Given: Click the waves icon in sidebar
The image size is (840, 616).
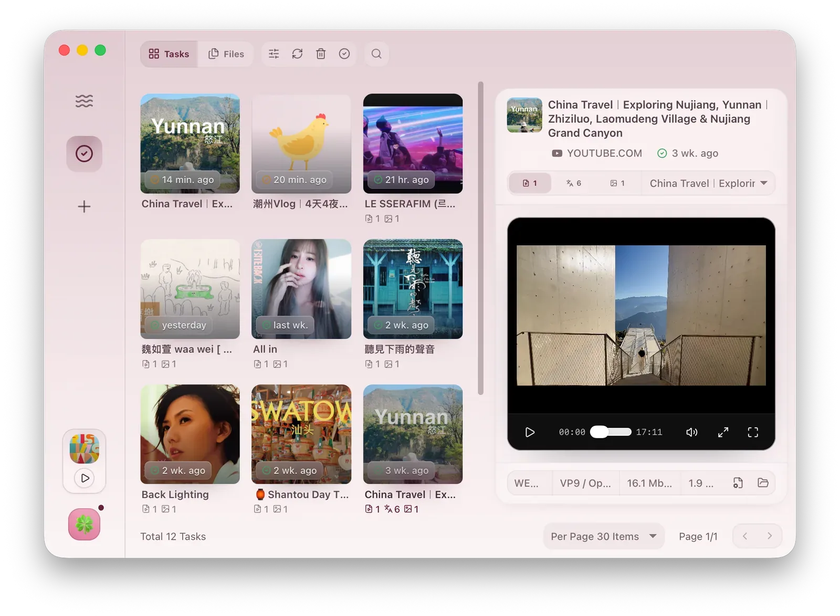Looking at the screenshot, I should (84, 100).
